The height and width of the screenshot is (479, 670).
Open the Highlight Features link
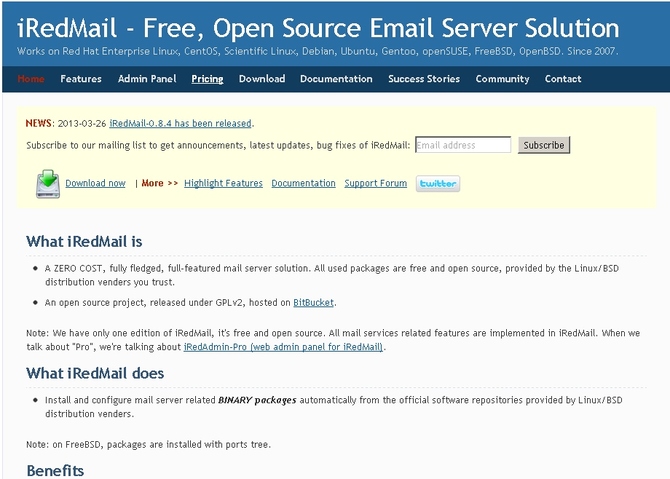[x=223, y=183]
